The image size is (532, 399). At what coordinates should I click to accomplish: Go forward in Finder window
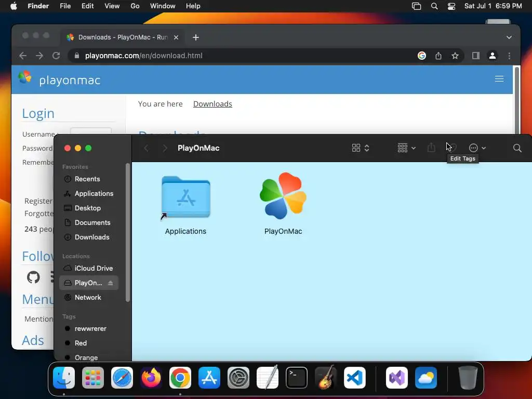coord(165,148)
